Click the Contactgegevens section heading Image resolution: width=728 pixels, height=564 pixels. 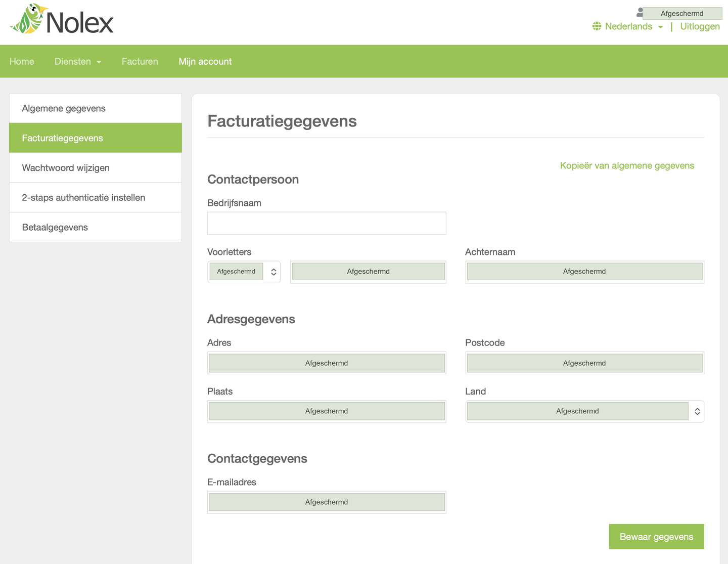tap(257, 459)
